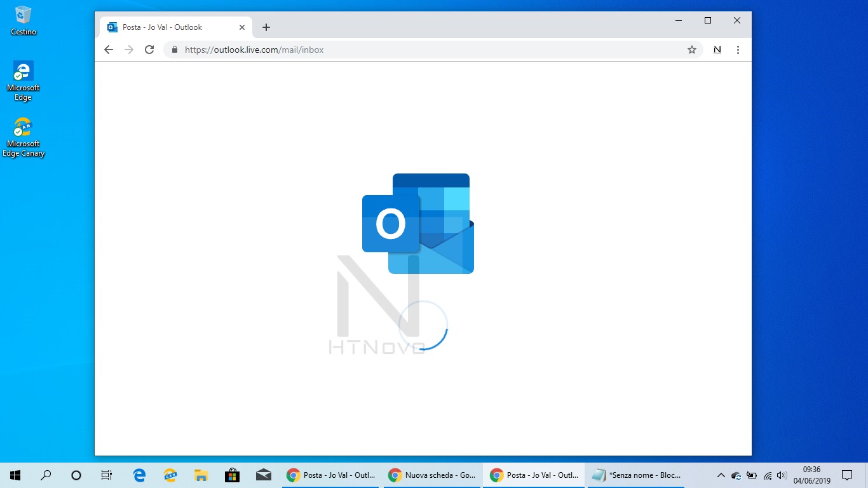Show battery status from the system tray
Viewport: 868px width, 488px height.
[752, 475]
